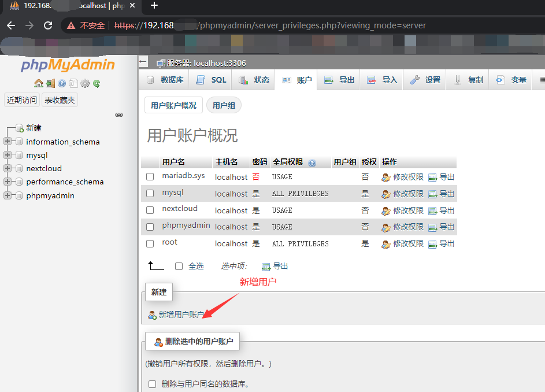Expand the phpmyadmin database tree node
545x392 pixels.
[x=8, y=195]
